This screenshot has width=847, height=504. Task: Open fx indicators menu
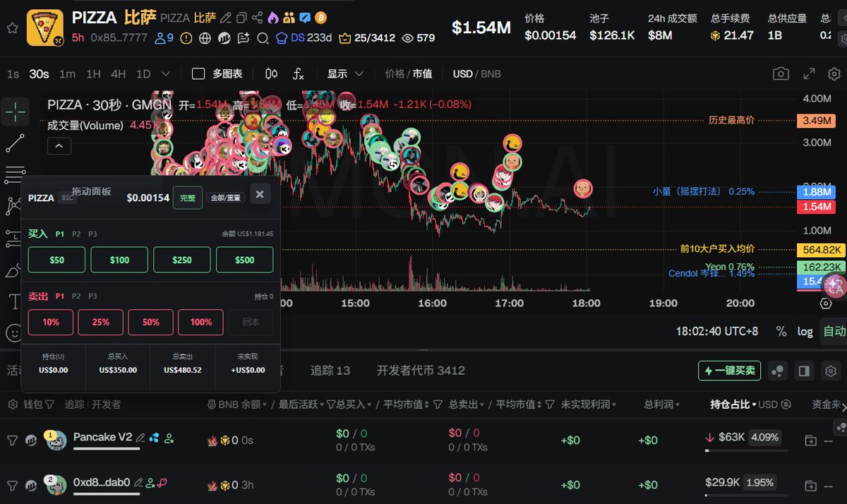pos(299,73)
